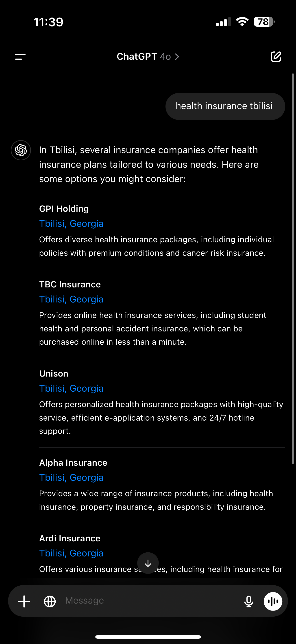Tap the microphone dictation icon
This screenshot has width=296, height=644.
coord(249,601)
